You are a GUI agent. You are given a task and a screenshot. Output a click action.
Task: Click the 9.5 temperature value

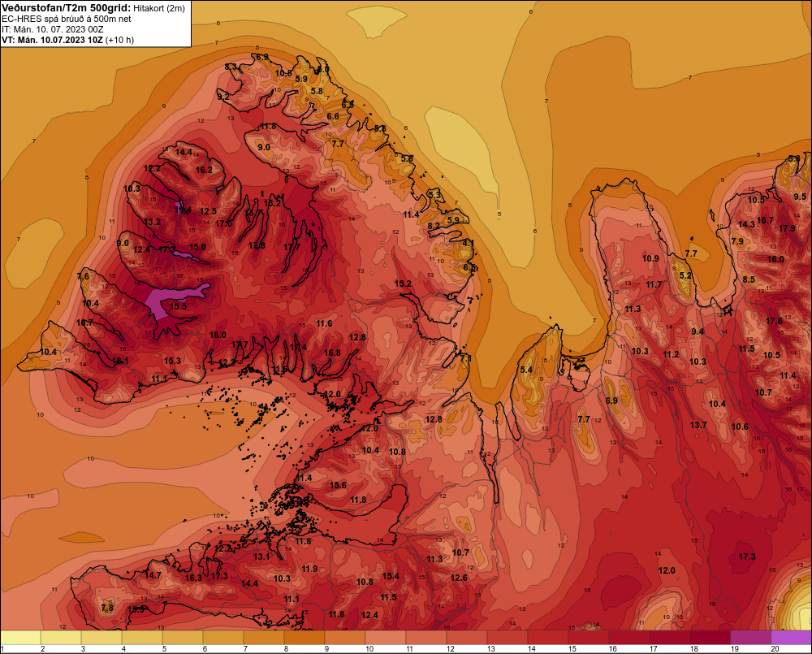[800, 197]
